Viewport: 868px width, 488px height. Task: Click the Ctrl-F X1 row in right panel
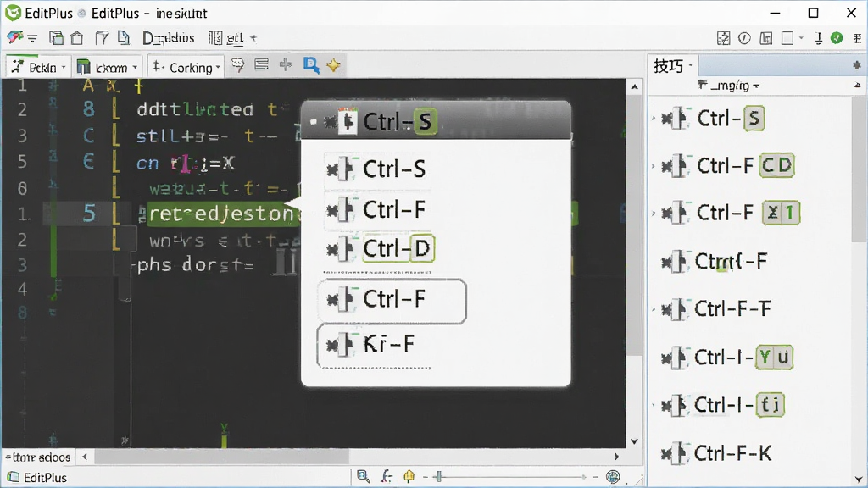731,213
